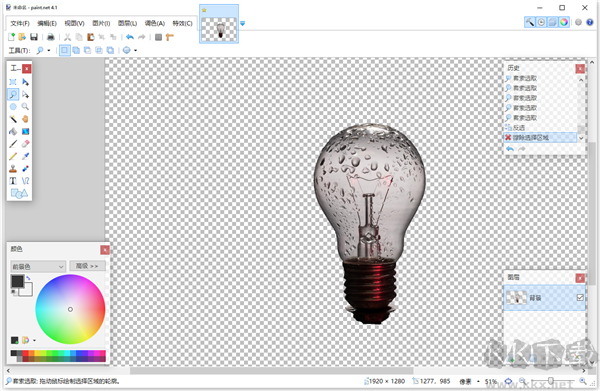Select the Rectangle Select tool
The height and width of the screenshot is (391, 600).
coord(13,82)
